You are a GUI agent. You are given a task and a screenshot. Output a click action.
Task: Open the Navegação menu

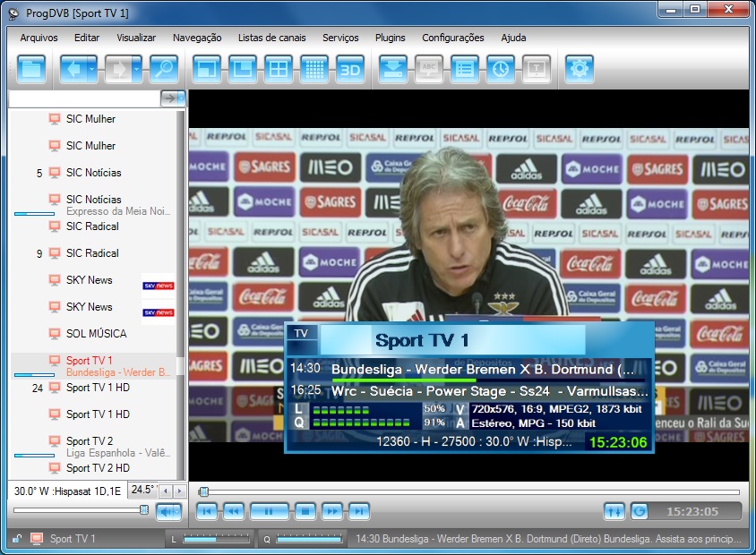pyautogui.click(x=197, y=38)
